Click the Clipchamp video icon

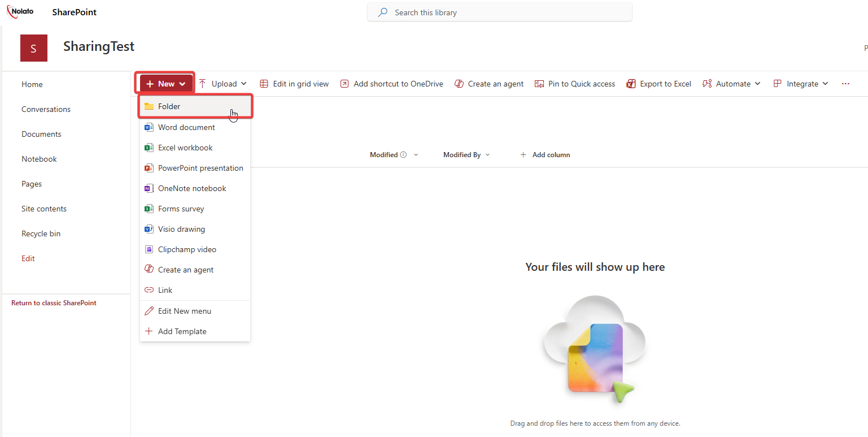(149, 249)
